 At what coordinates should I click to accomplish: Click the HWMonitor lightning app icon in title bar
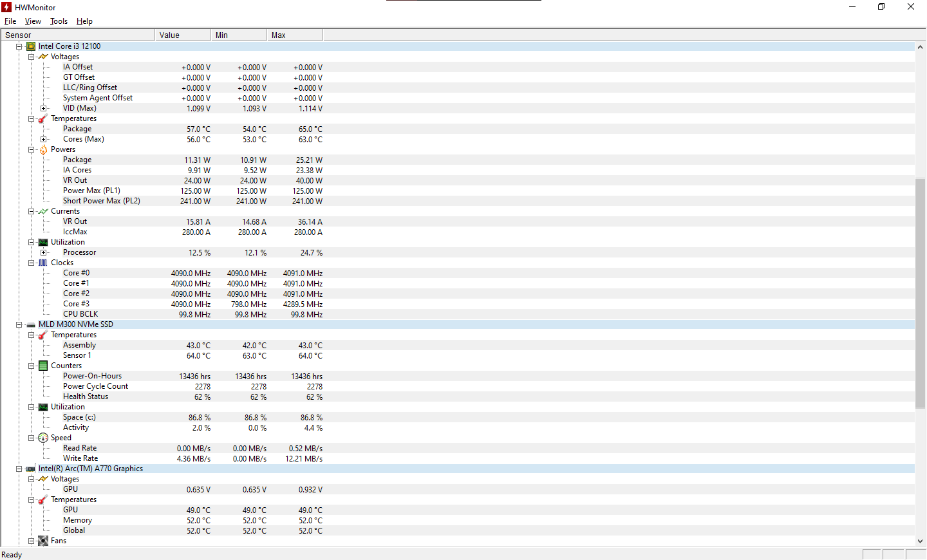6,7
